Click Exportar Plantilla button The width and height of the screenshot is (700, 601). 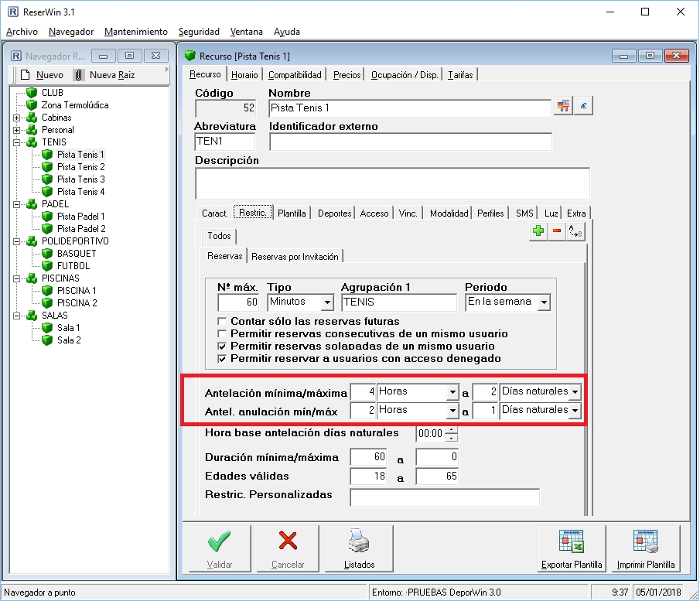[572, 548]
